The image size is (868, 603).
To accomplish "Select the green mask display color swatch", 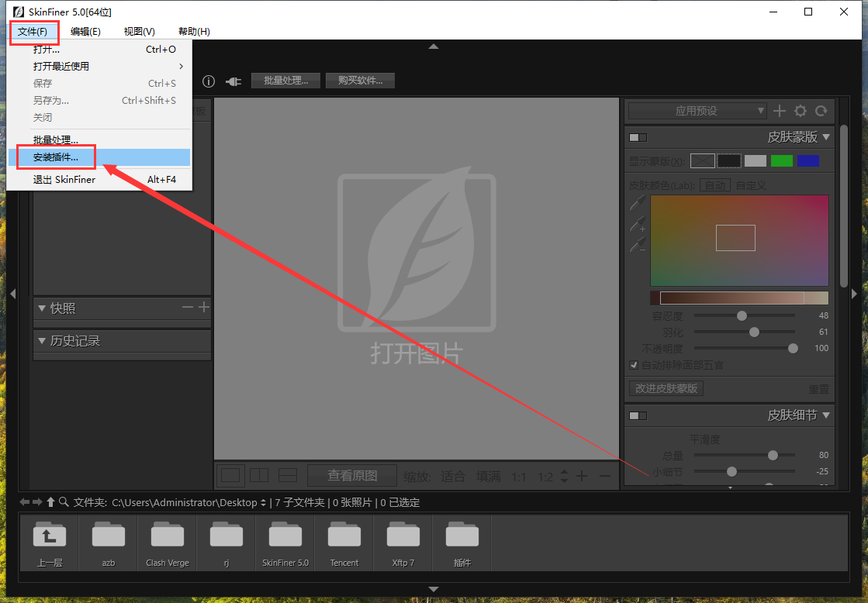I will click(x=781, y=160).
